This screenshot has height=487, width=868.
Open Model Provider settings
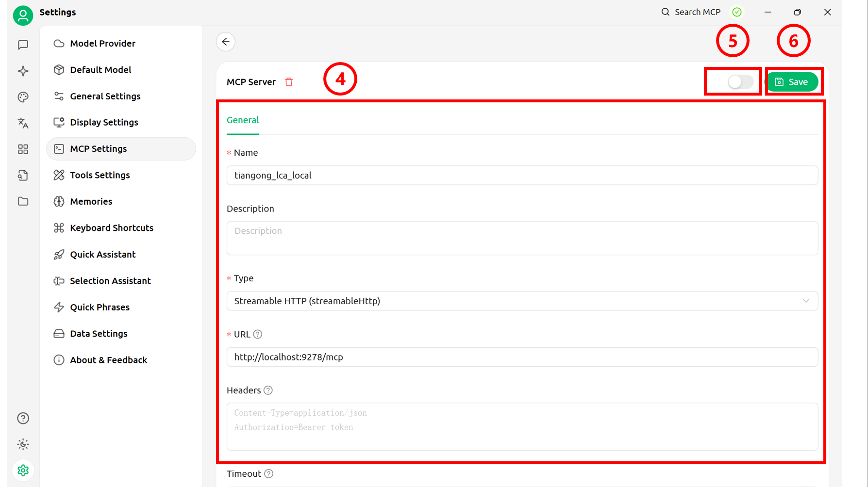102,44
